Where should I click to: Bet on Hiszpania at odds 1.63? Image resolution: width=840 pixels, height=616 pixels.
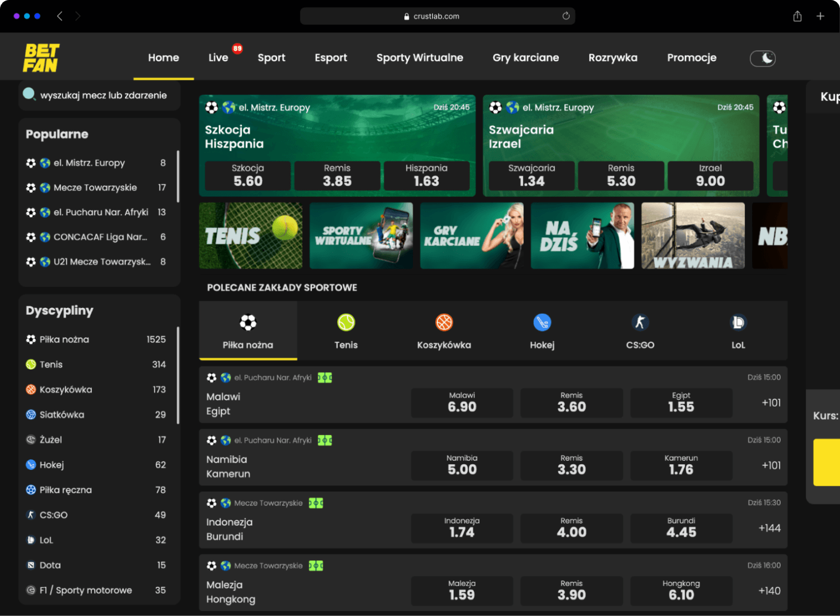(x=426, y=176)
